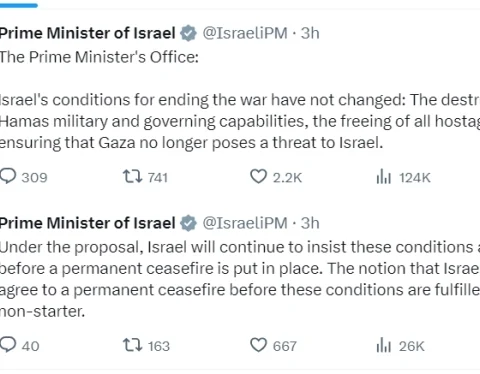Screen dimensions: 480x374
Task: Open @IsraeliPM handle on the second tweet
Action: [x=245, y=223]
